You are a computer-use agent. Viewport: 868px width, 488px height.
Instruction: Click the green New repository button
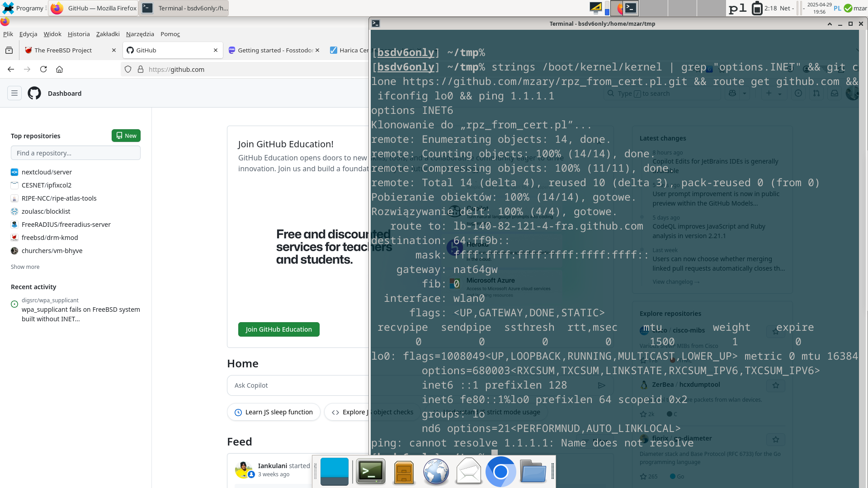[126, 136]
